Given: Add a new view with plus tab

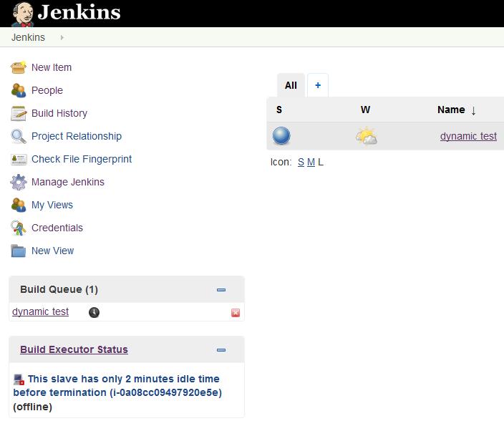Looking at the screenshot, I should (318, 85).
